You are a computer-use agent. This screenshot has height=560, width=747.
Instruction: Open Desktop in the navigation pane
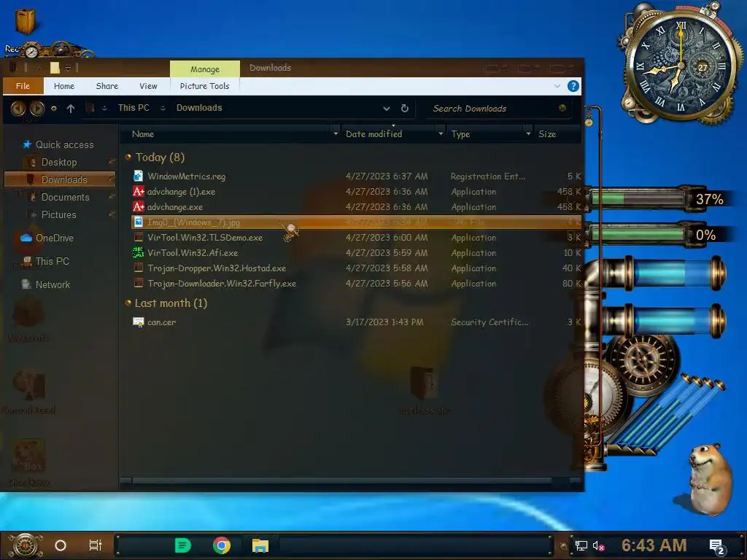tap(59, 162)
